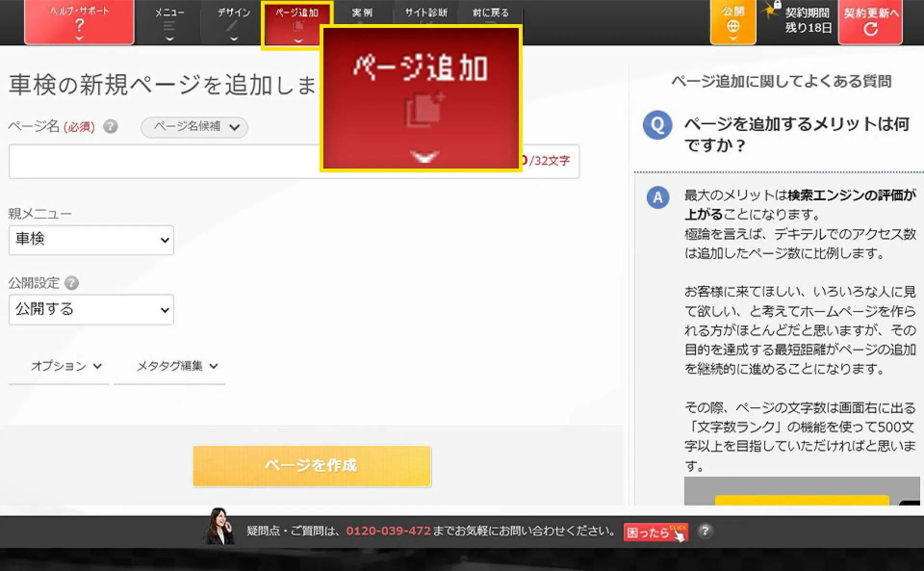Click the /32文字 character counter

pos(550,160)
